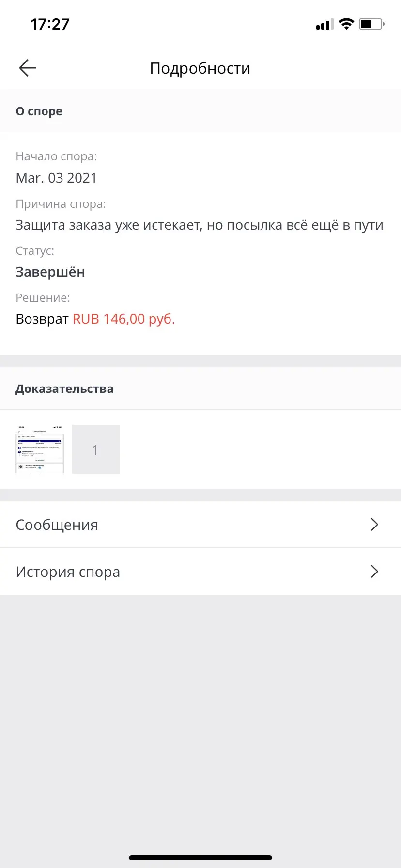Viewport: 401px width, 868px height.
Task: Expand История спора using its chevron arrow
Action: (x=374, y=572)
